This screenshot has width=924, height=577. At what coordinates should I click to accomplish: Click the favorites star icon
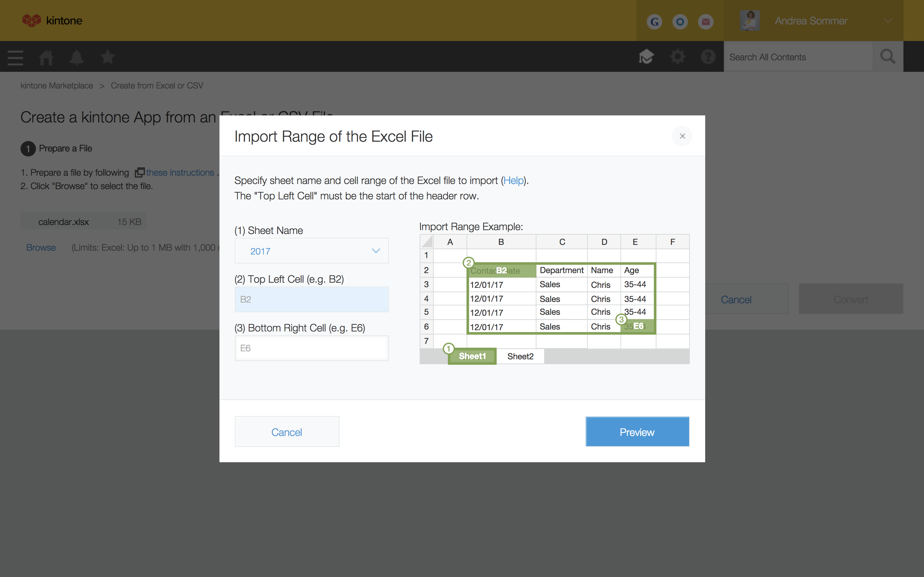[x=107, y=57]
